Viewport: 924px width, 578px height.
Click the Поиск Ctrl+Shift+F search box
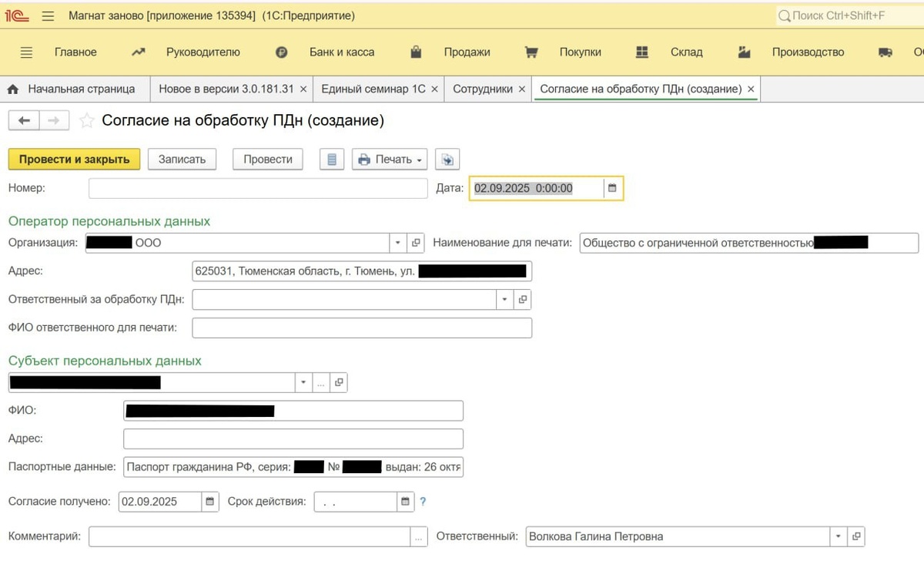point(850,15)
